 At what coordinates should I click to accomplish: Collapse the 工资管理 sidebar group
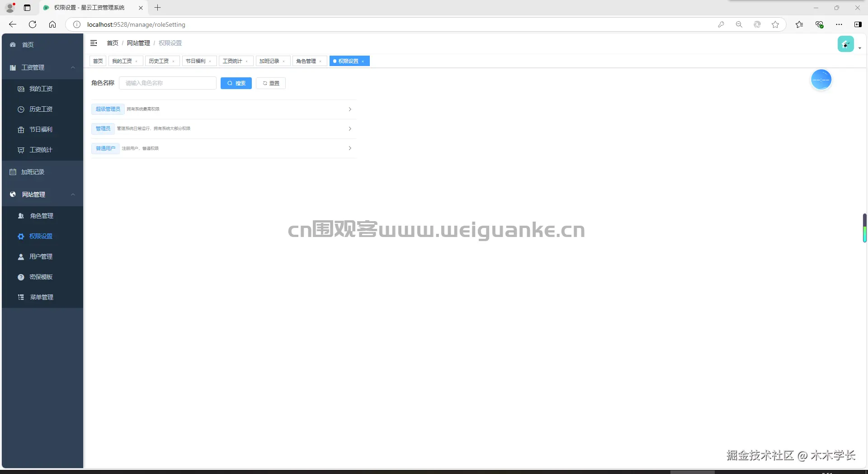point(42,67)
